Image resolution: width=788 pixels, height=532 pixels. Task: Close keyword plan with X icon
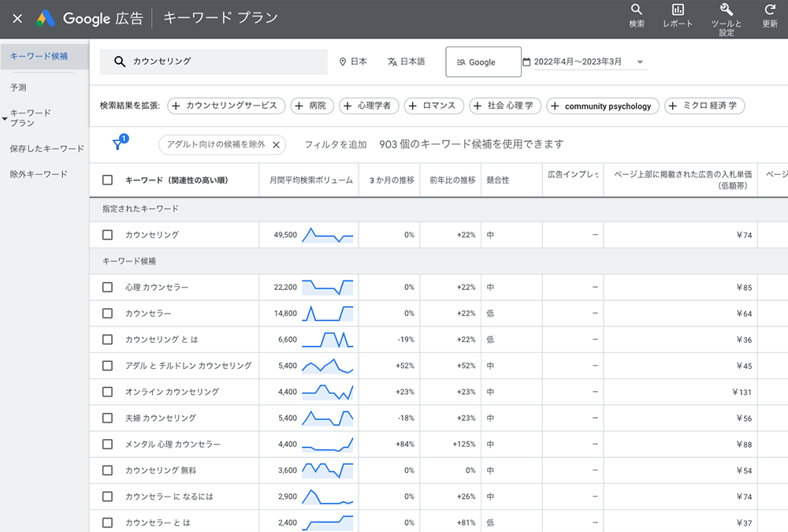(x=17, y=18)
